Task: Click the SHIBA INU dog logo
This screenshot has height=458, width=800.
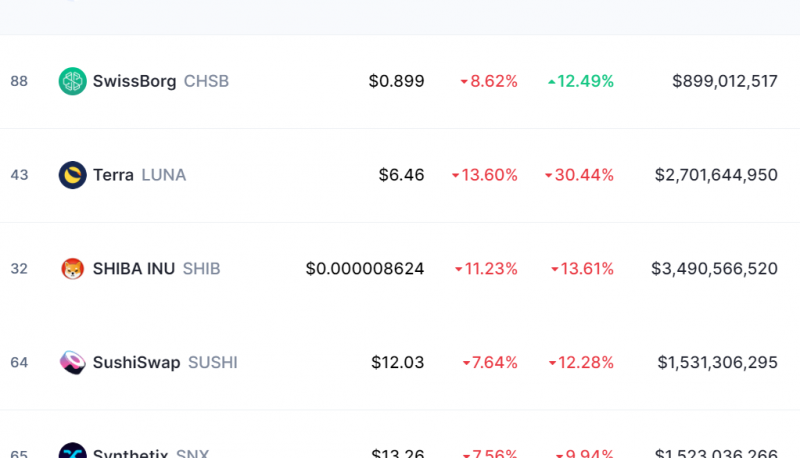Action: click(x=72, y=269)
